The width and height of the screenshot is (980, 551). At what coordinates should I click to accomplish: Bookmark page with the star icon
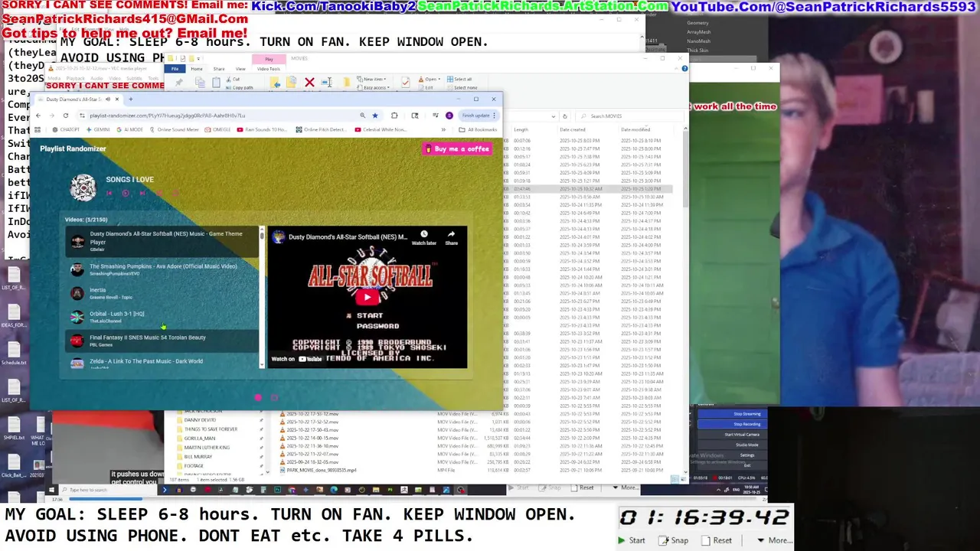pos(374,116)
